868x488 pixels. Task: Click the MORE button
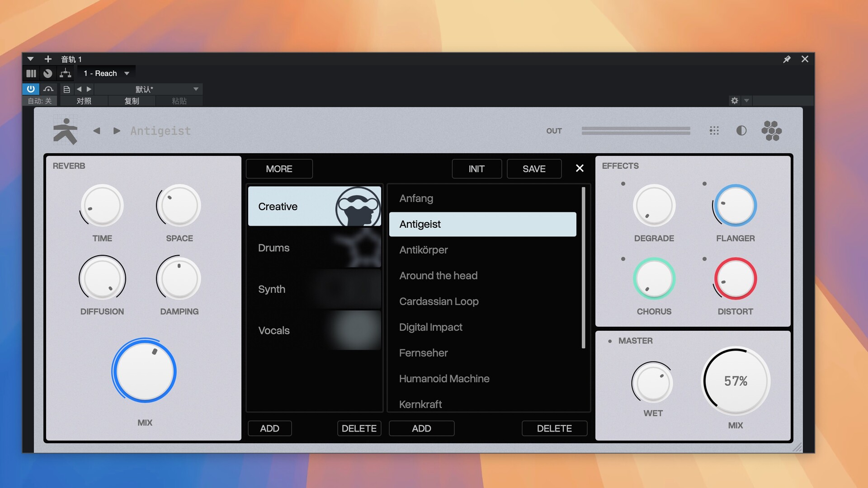pos(279,169)
